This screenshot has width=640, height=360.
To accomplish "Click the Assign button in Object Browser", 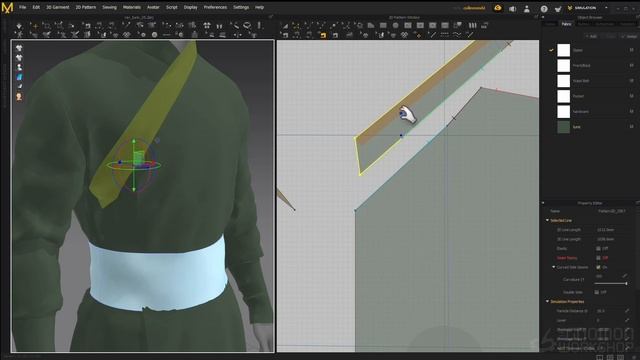I will (x=629, y=36).
